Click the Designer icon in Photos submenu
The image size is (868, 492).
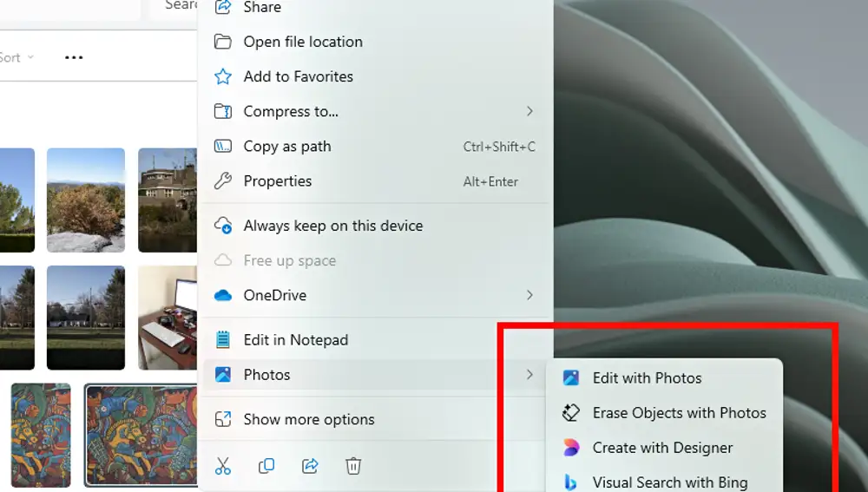(571, 447)
